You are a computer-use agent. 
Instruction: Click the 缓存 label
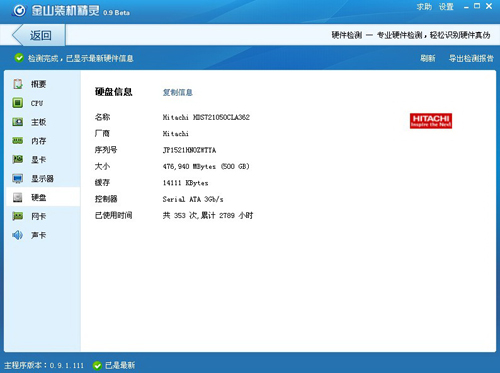[102, 182]
